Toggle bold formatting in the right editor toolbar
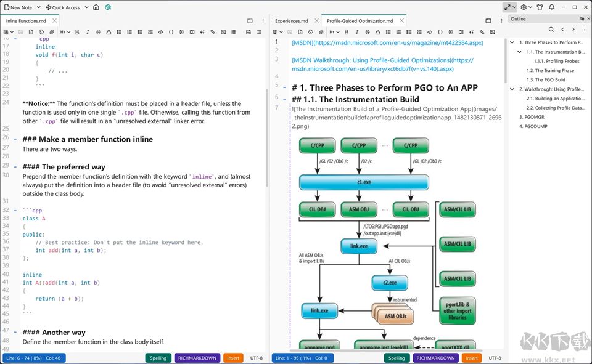The height and width of the screenshot is (364, 592). point(346,32)
